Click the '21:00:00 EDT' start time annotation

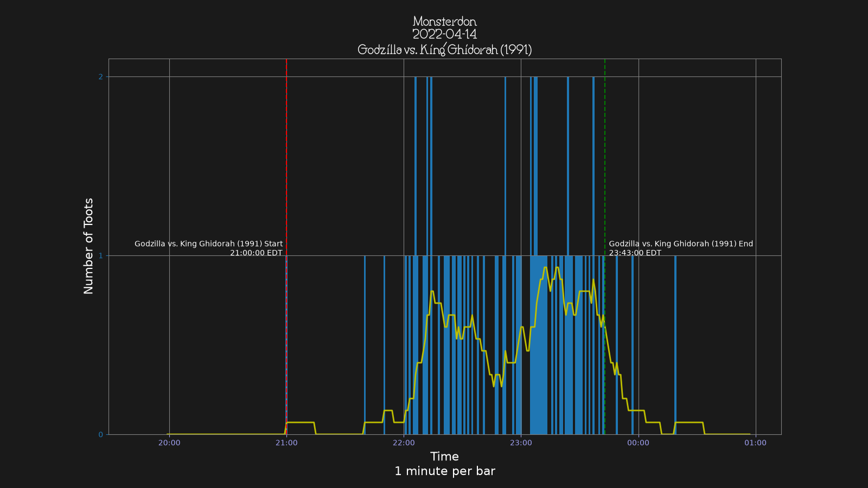(256, 253)
